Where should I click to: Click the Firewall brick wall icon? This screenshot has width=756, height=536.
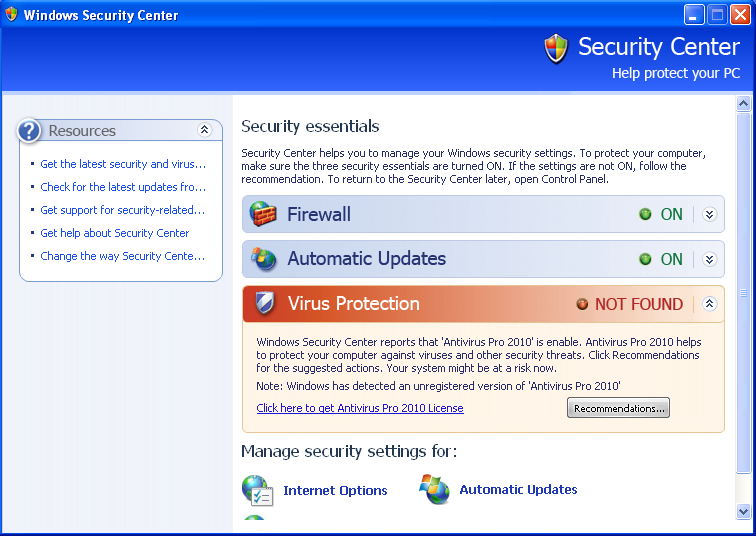coord(263,214)
